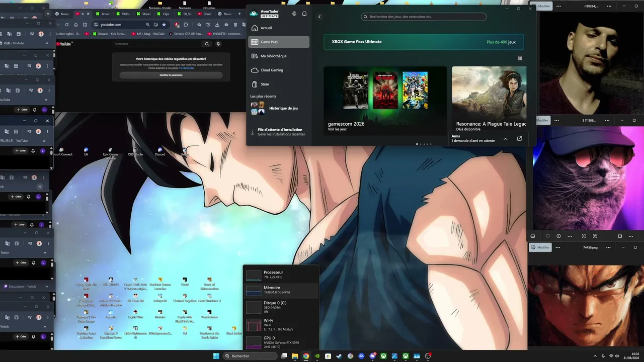Open the gamescom 2026 featured card

coord(385,100)
